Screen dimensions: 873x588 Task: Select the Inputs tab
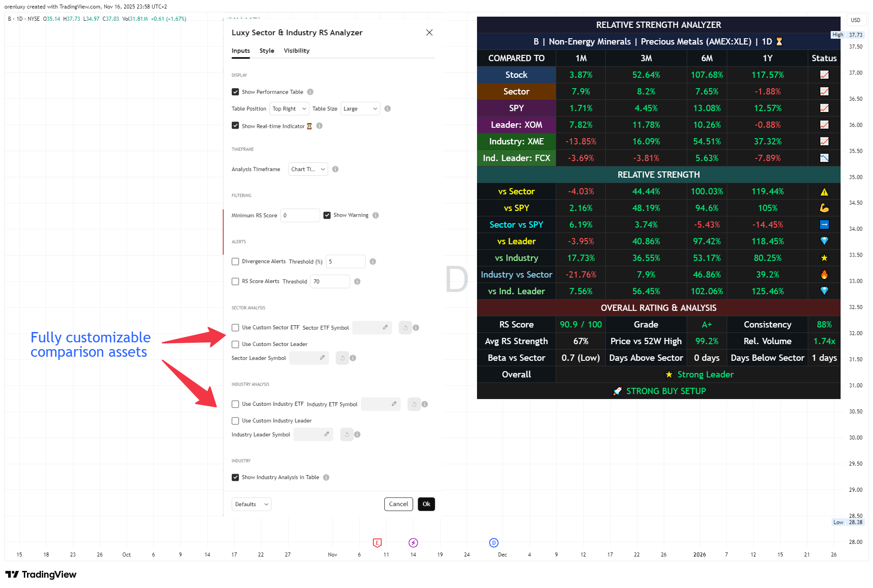point(241,51)
